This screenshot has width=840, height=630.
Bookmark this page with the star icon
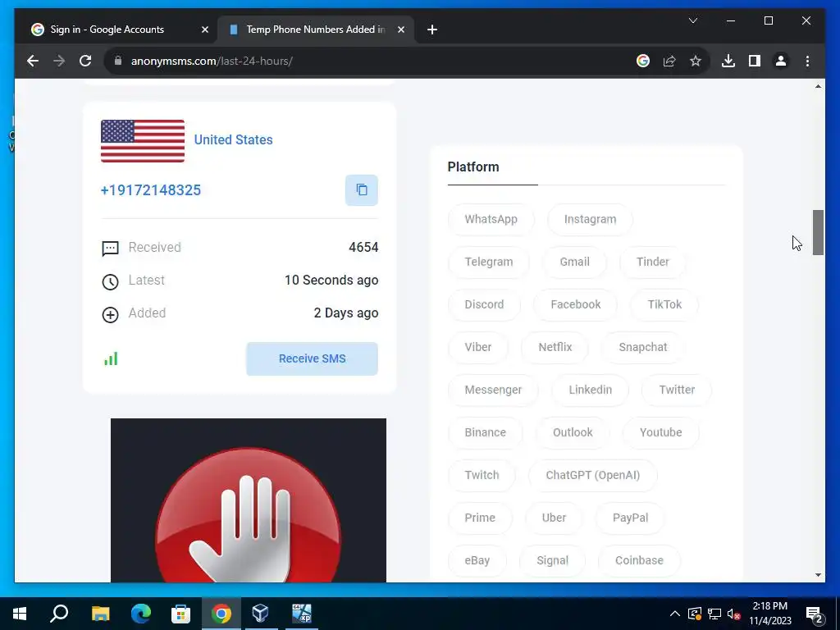coord(696,61)
